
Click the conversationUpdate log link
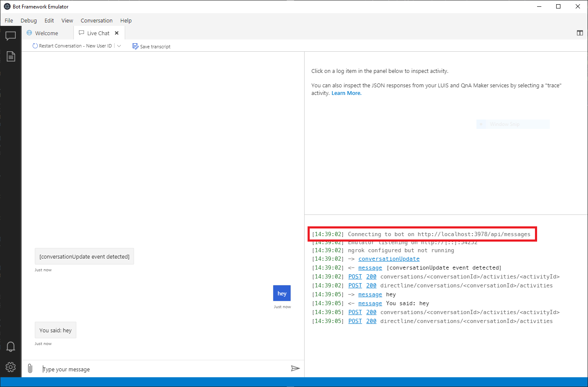[389, 259]
